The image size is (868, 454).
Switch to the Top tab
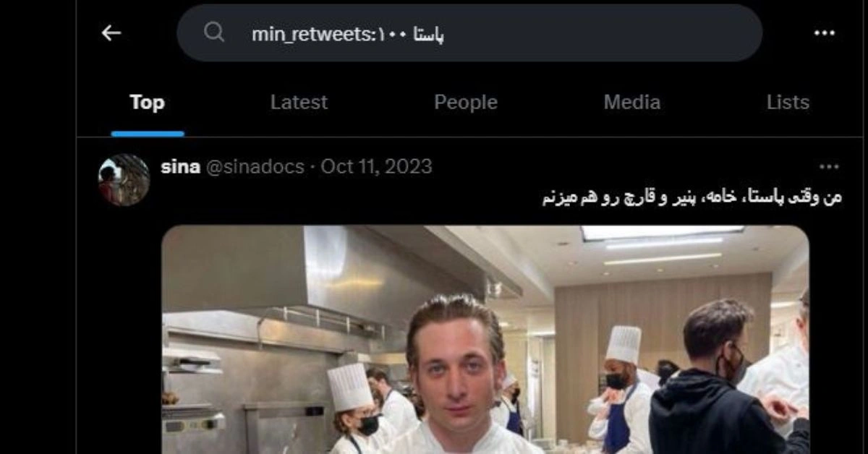click(148, 103)
